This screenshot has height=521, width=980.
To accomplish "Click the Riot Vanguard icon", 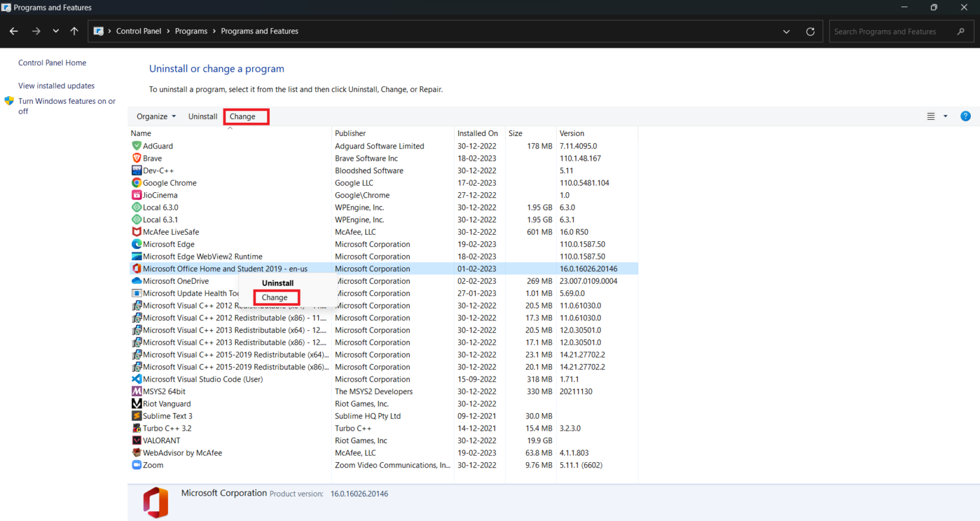I will pyautogui.click(x=137, y=404).
